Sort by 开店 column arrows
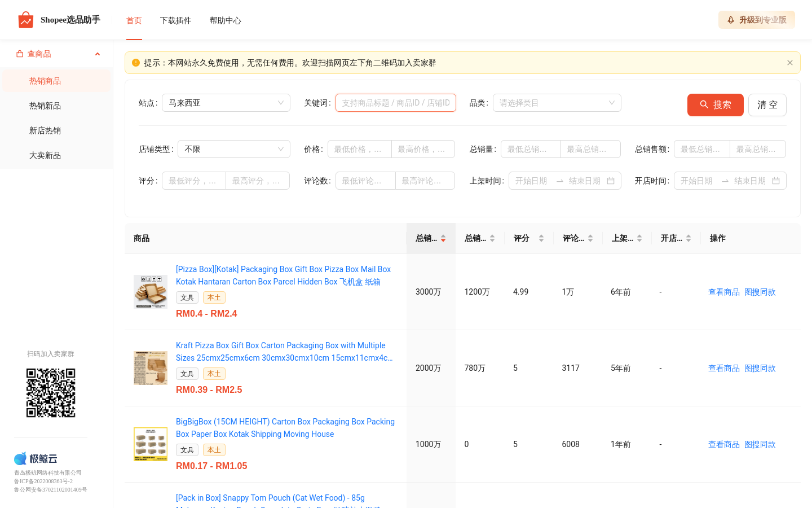The width and height of the screenshot is (812, 508). pos(689,238)
